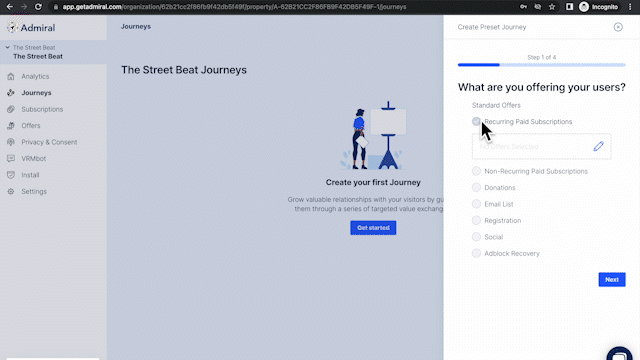Select the Adblock Recovery option
640x360 pixels.
[476, 253]
